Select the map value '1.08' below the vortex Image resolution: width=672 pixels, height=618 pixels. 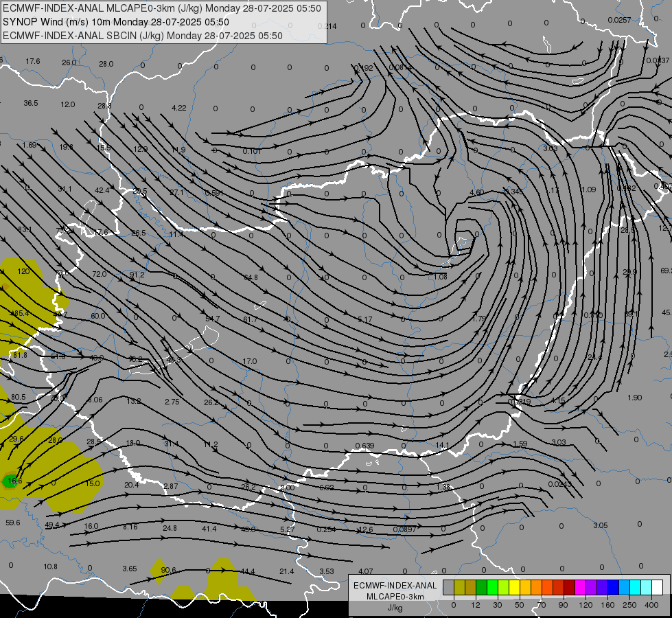[441, 277]
